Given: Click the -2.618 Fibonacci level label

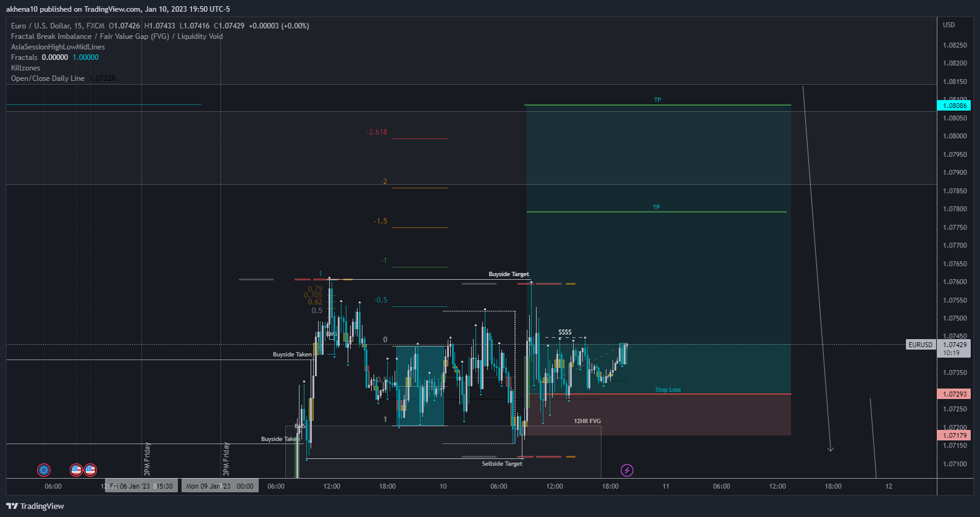Looking at the screenshot, I should (x=377, y=132).
